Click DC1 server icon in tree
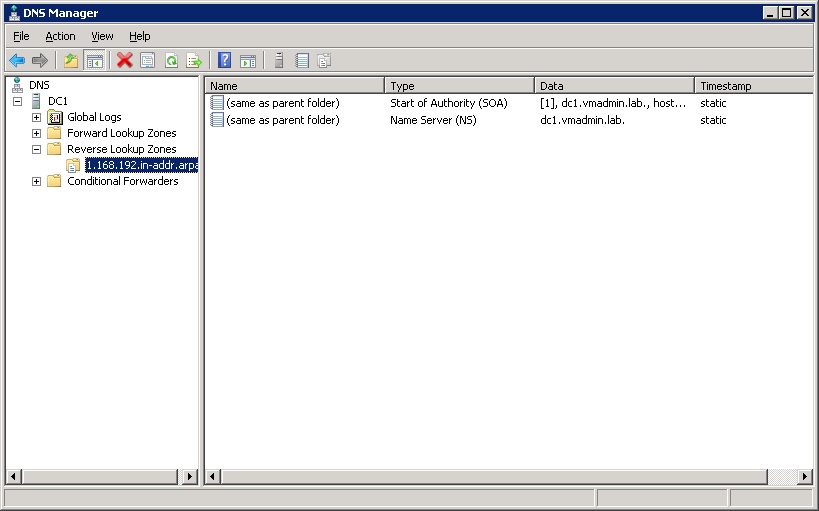Image resolution: width=819 pixels, height=511 pixels. click(x=36, y=101)
